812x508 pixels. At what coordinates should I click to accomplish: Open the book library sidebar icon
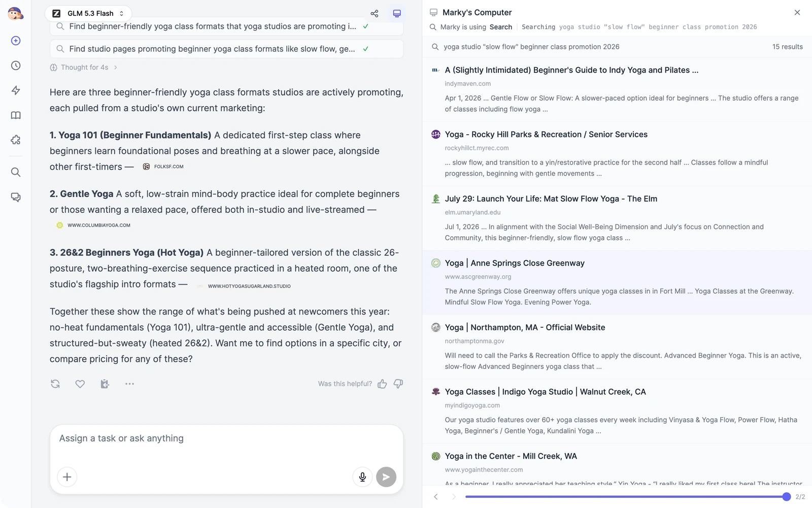coord(16,115)
